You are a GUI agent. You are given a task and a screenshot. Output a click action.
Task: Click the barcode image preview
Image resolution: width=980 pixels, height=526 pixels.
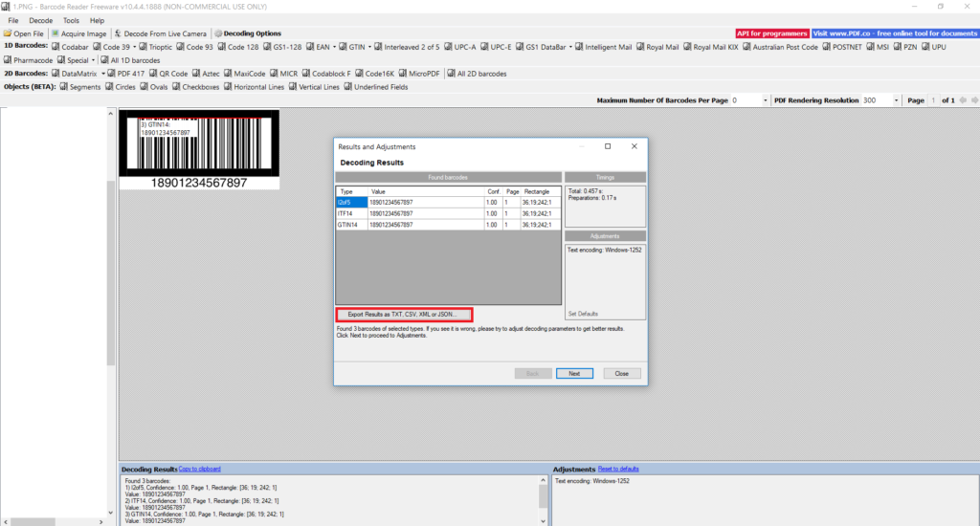point(199,150)
